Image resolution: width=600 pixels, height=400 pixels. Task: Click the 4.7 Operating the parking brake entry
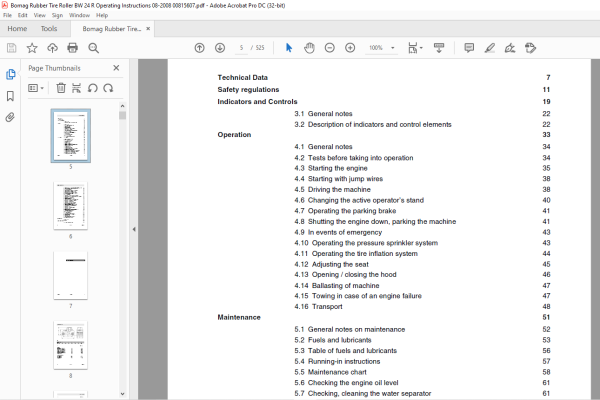point(345,211)
